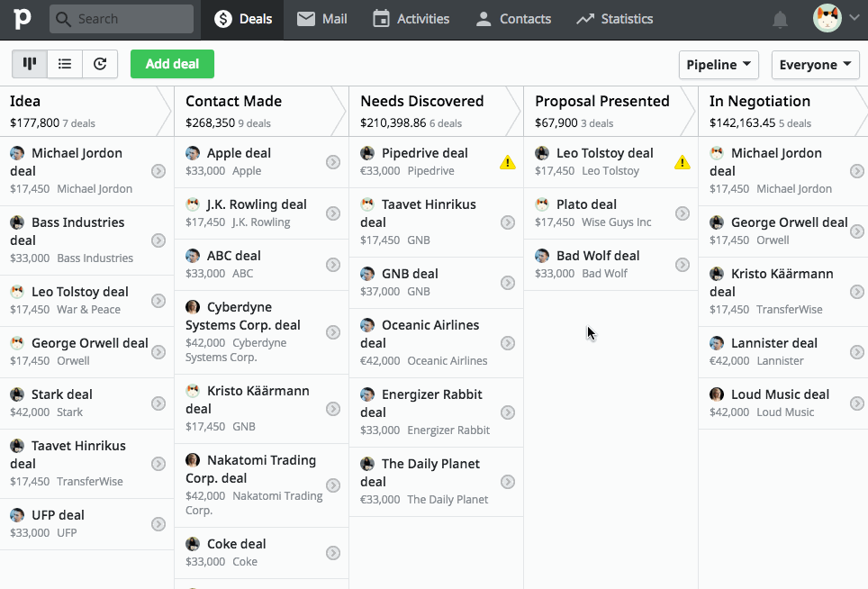This screenshot has width=868, height=589.
Task: Click activity arrow on Energizer Rabbit deal
Action: click(x=508, y=412)
